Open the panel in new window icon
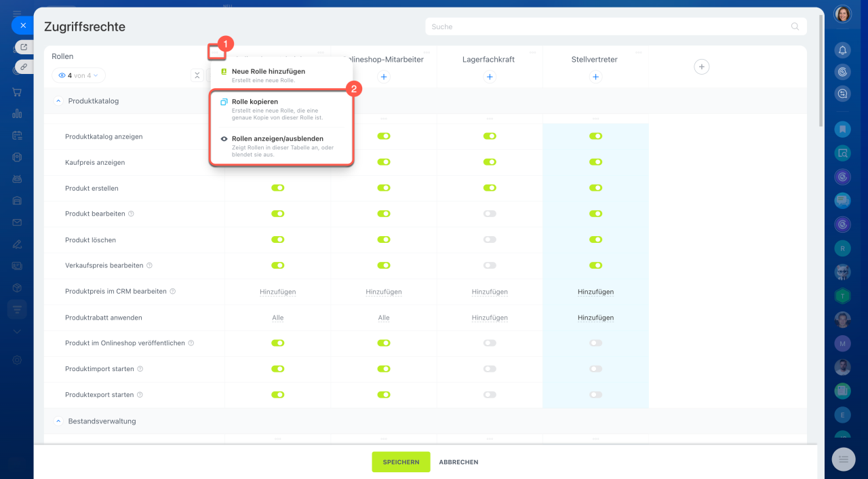 24,47
